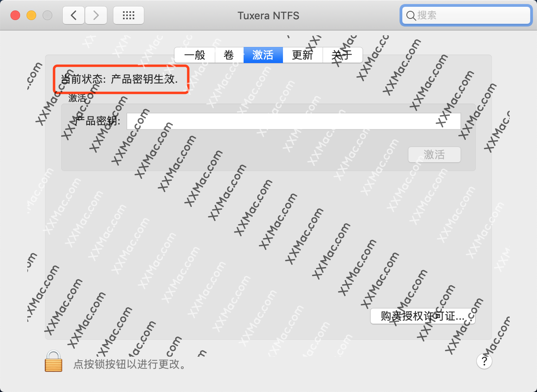Switch to the 卷 tab
The height and width of the screenshot is (392, 537).
click(x=229, y=55)
